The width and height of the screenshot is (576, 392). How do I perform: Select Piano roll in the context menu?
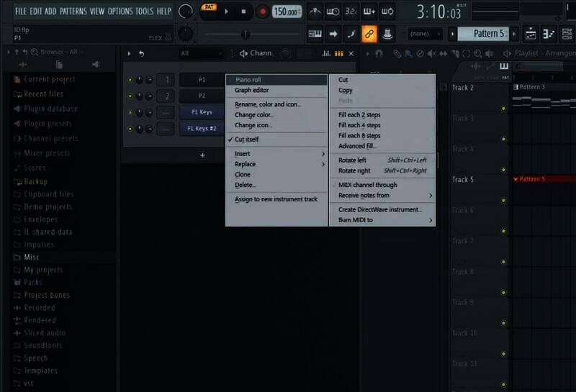click(x=276, y=80)
